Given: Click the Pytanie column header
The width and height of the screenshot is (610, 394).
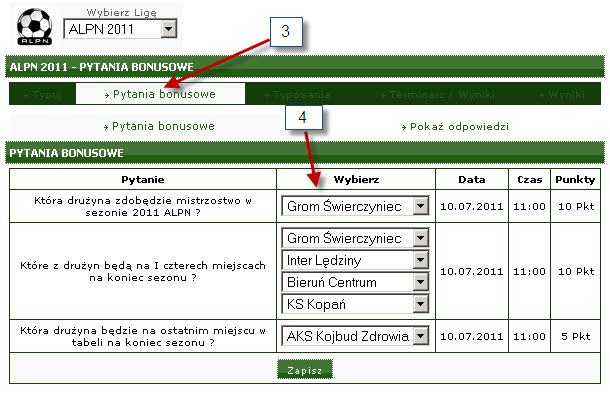Looking at the screenshot, I should (143, 180).
